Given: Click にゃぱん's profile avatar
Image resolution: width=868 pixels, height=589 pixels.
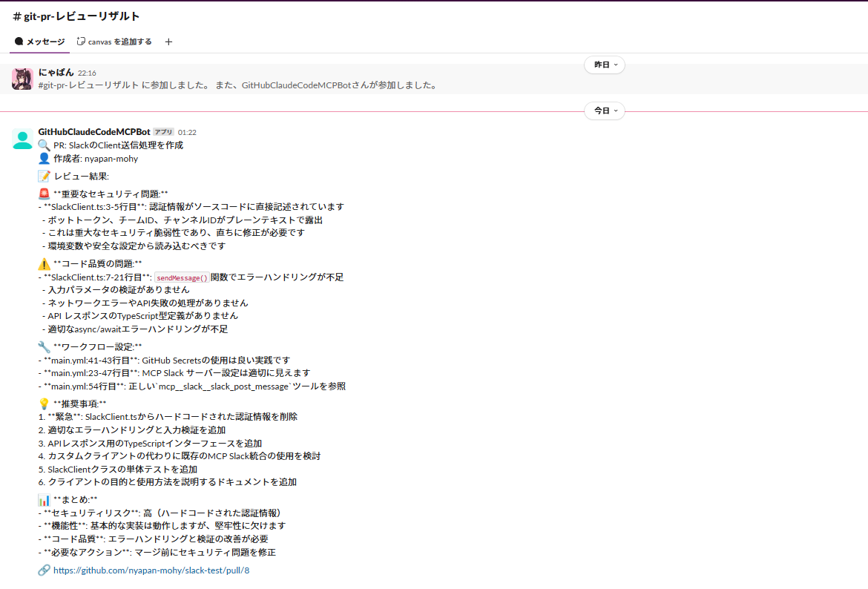Looking at the screenshot, I should tap(23, 79).
